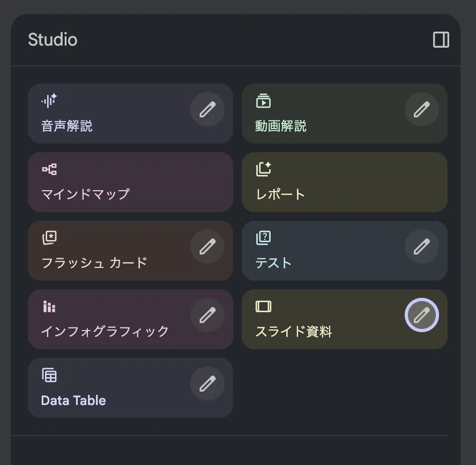Customize インフォグラフィック via pencil icon
The height and width of the screenshot is (465, 476).
(x=207, y=315)
